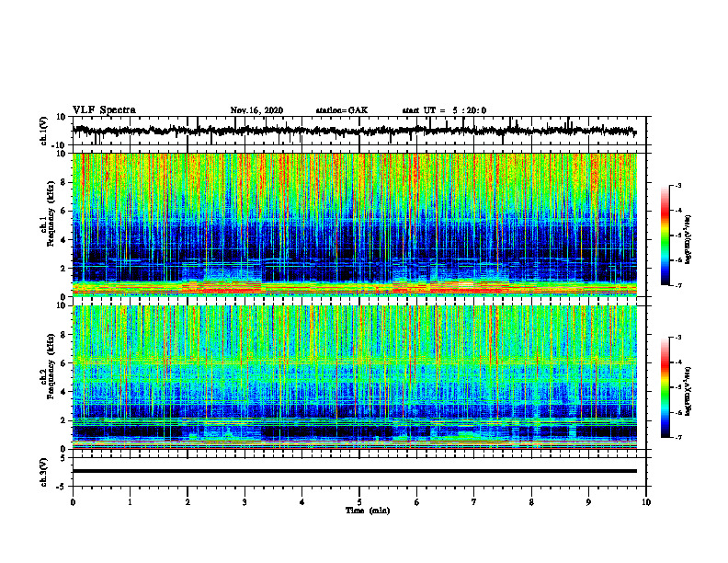The width and height of the screenshot is (728, 563).
Task: Click time axis tick label "2"
Action: click(x=188, y=502)
